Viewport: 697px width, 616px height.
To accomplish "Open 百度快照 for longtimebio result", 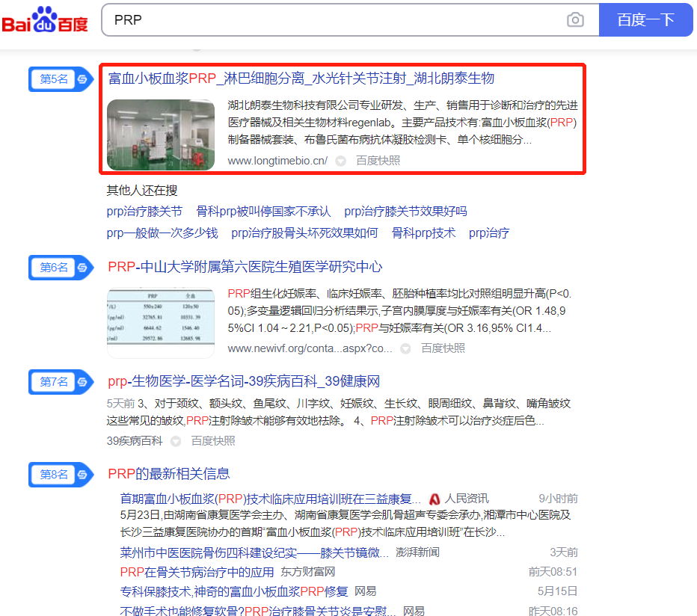I will click(x=378, y=161).
